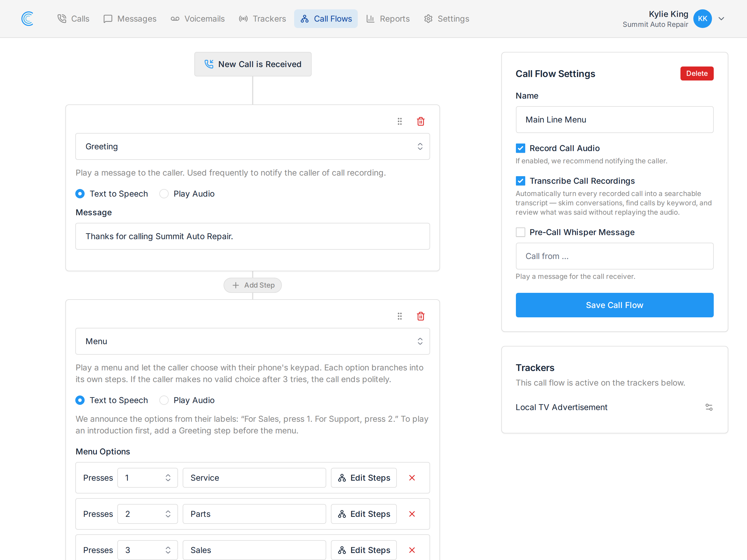Image resolution: width=747 pixels, height=560 pixels.
Task: Expand the account menu chevron
Action: click(x=721, y=19)
